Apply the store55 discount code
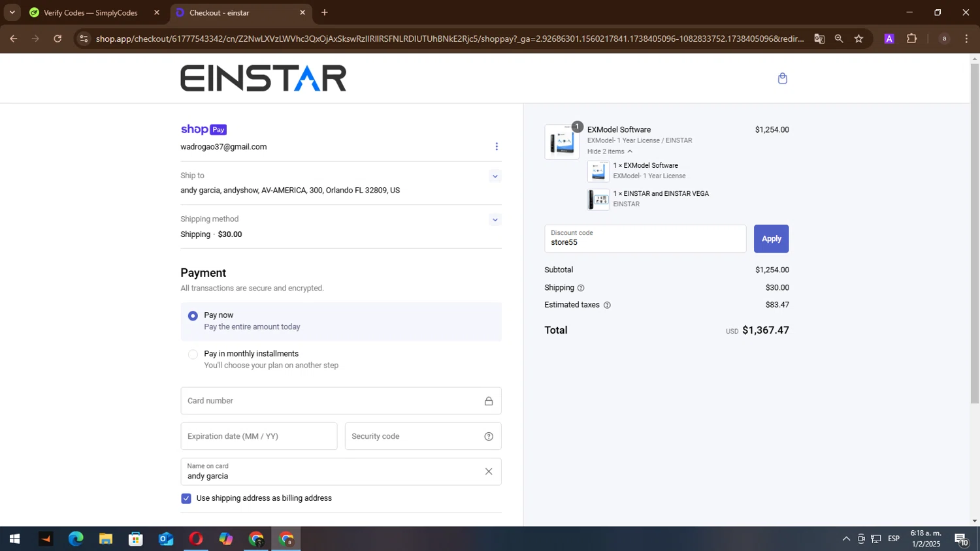The width and height of the screenshot is (980, 551). click(x=771, y=239)
